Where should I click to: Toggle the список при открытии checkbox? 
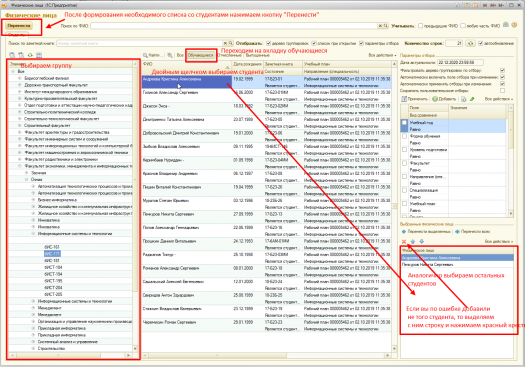pos(314,43)
